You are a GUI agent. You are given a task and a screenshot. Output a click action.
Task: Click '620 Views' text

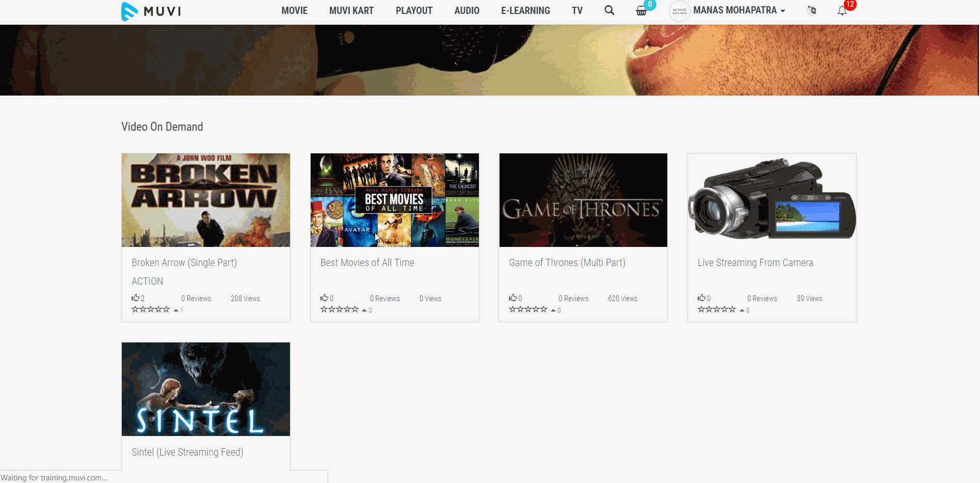coord(622,299)
